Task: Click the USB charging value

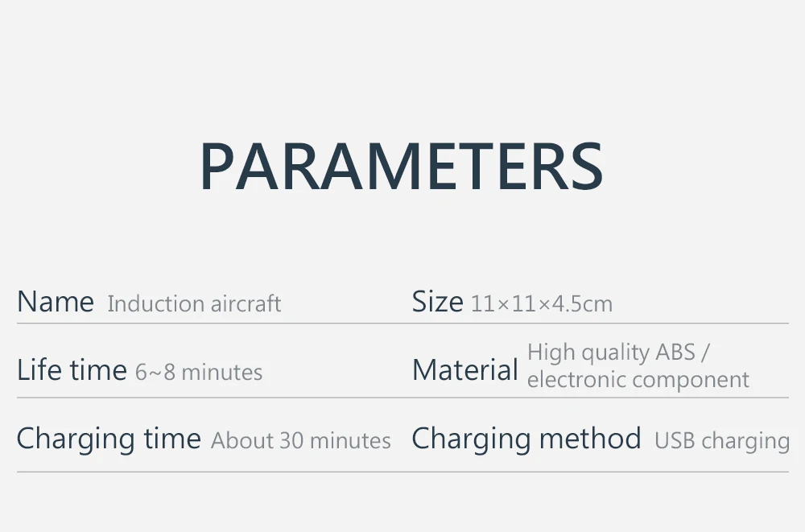Action: pos(722,441)
